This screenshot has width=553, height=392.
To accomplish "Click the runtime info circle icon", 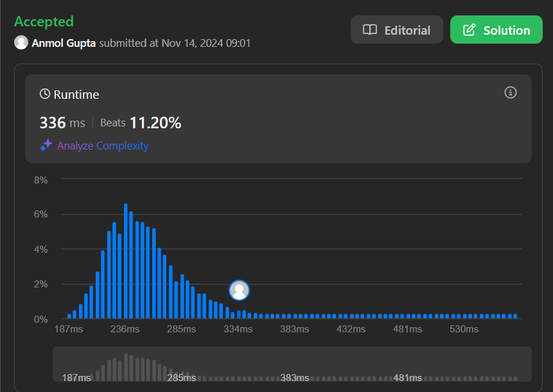I will coord(511,92).
